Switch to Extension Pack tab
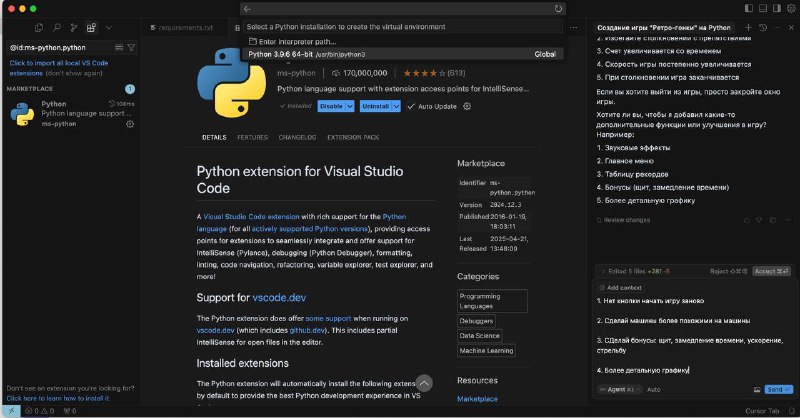800x418 pixels. (x=353, y=137)
